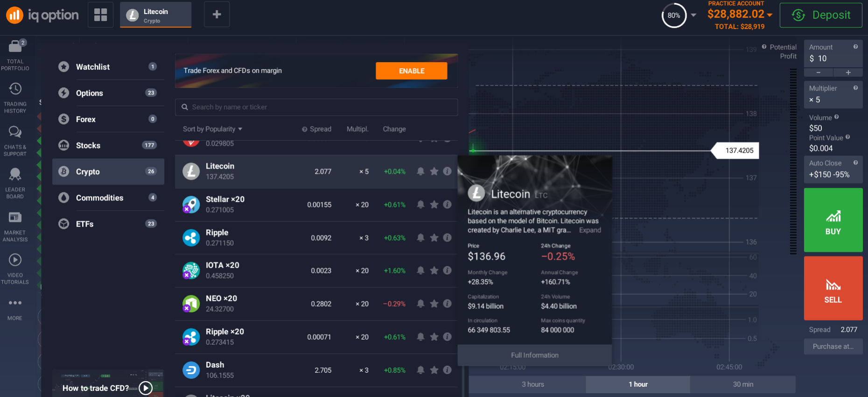Click the Amount $10 input field
This screenshot has width=868, height=397.
pos(833,54)
